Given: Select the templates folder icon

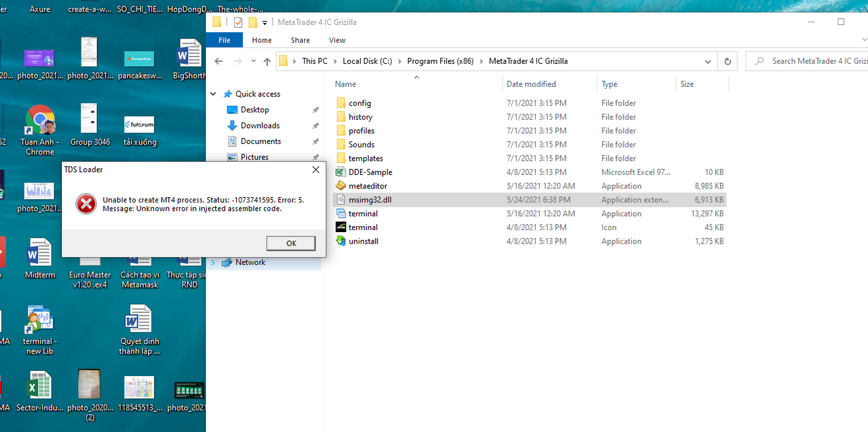Looking at the screenshot, I should [340, 158].
